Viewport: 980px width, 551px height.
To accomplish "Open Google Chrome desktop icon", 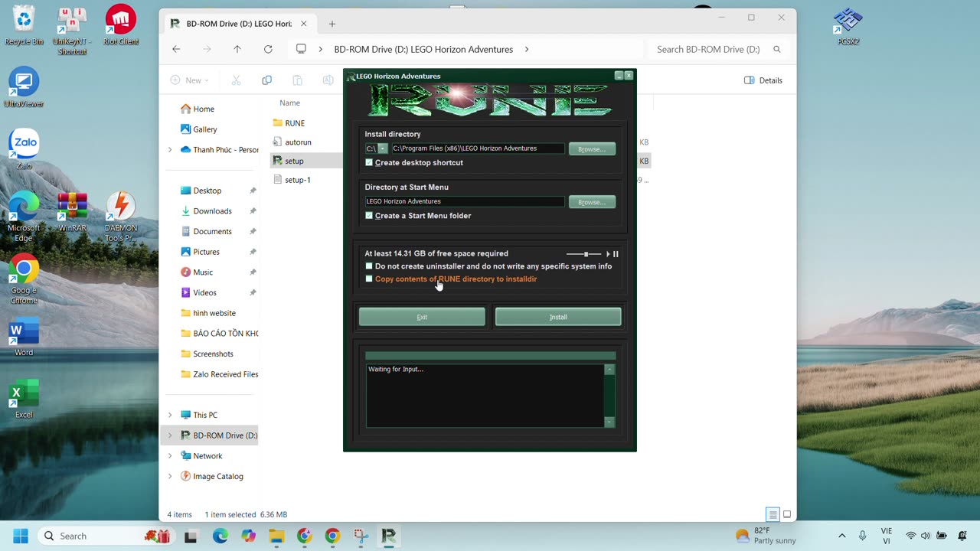I will click(x=24, y=279).
